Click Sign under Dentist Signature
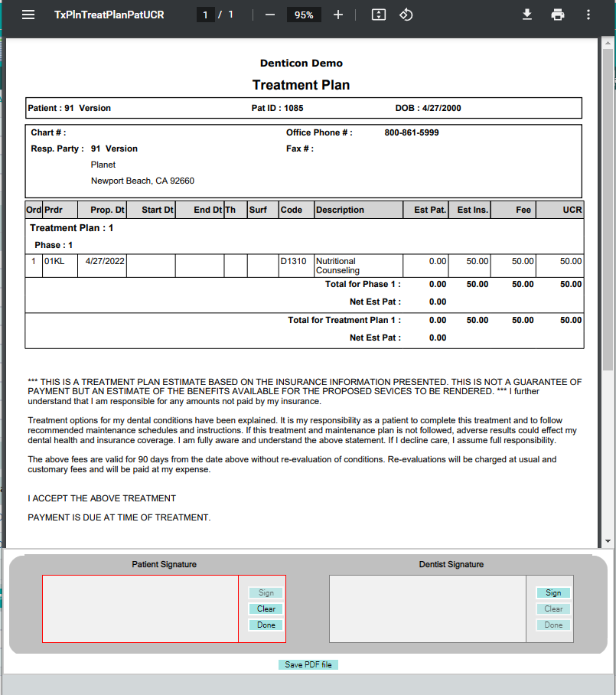 (553, 592)
